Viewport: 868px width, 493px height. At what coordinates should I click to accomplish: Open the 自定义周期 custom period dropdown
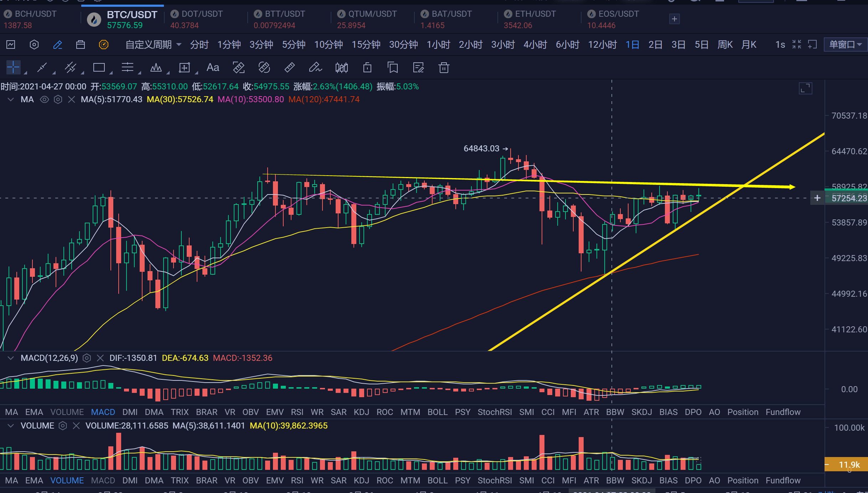coord(153,45)
